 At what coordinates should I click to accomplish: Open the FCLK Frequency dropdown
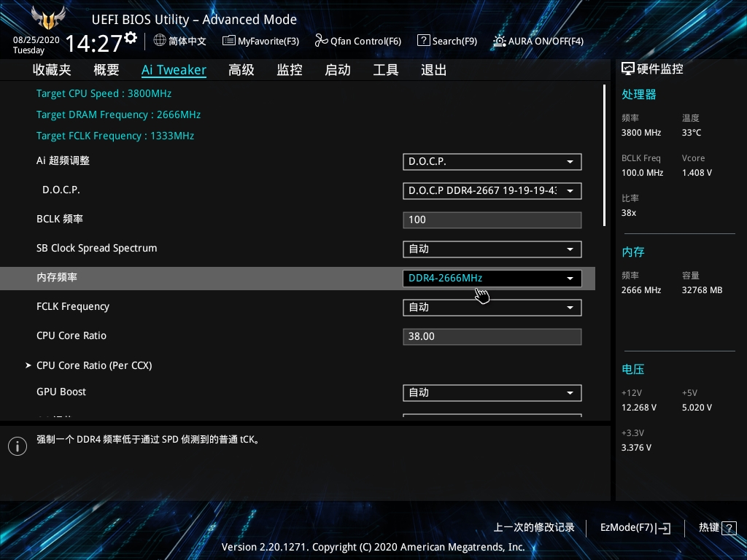point(492,307)
